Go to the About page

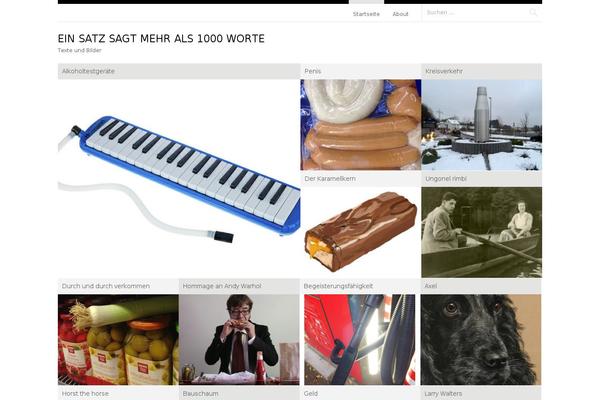coord(400,14)
